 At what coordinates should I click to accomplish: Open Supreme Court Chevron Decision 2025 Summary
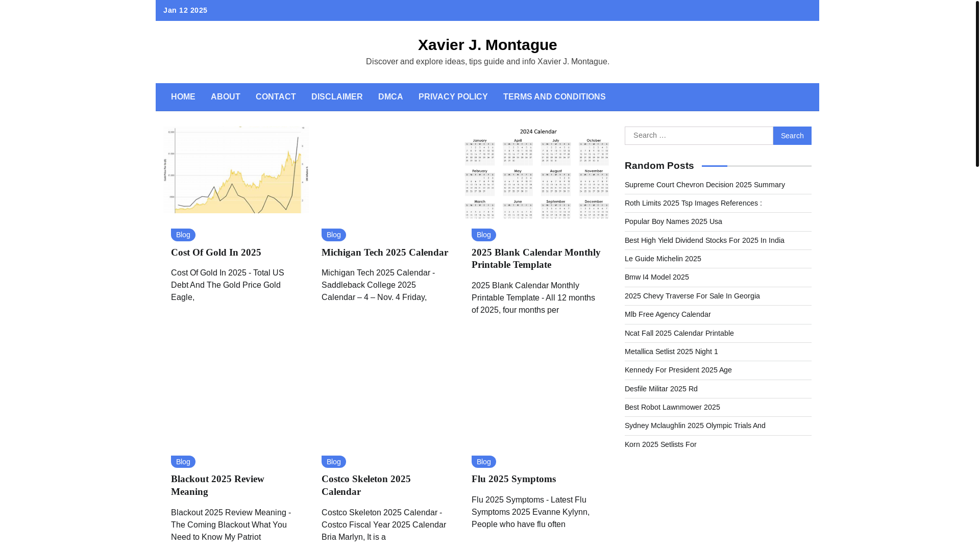(705, 185)
